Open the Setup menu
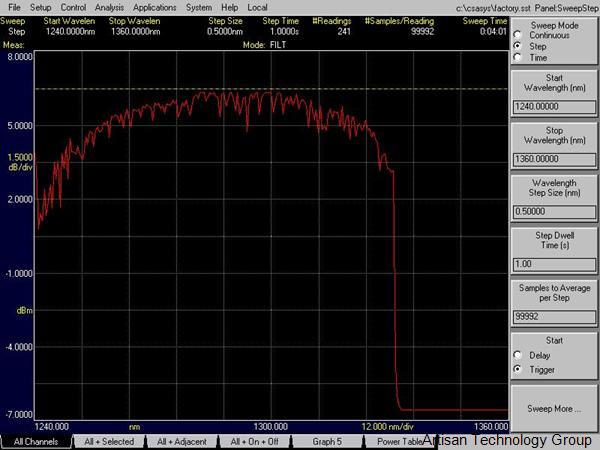Image resolution: width=600 pixels, height=450 pixels. click(40, 7)
